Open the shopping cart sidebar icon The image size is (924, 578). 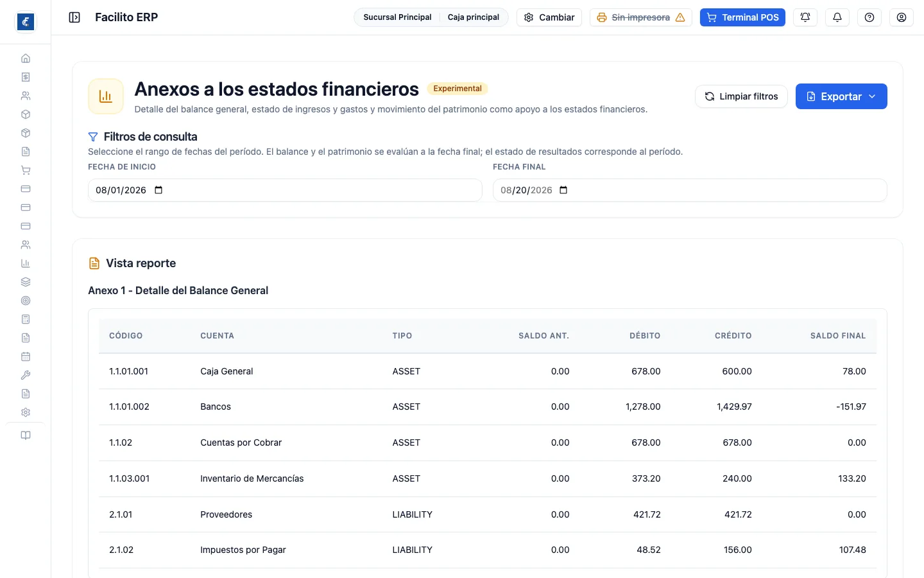coord(26,170)
